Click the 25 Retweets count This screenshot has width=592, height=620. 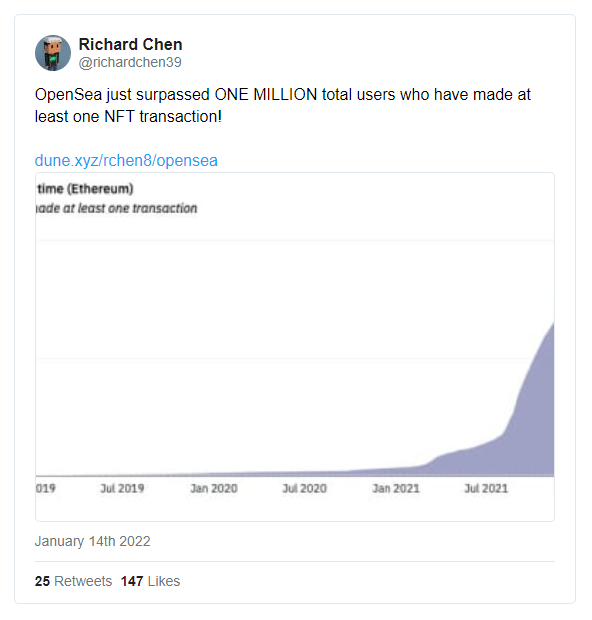(74, 581)
